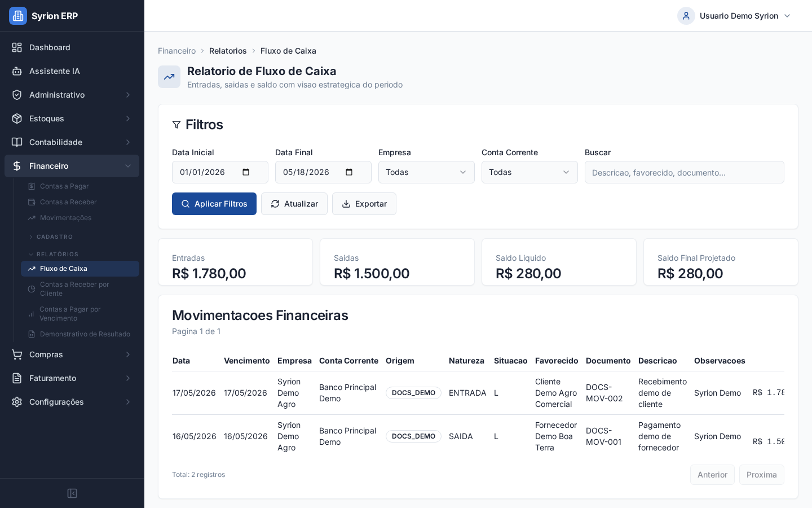Collapse the sidebar panel icon
The height and width of the screenshot is (508, 812).
pyautogui.click(x=72, y=493)
